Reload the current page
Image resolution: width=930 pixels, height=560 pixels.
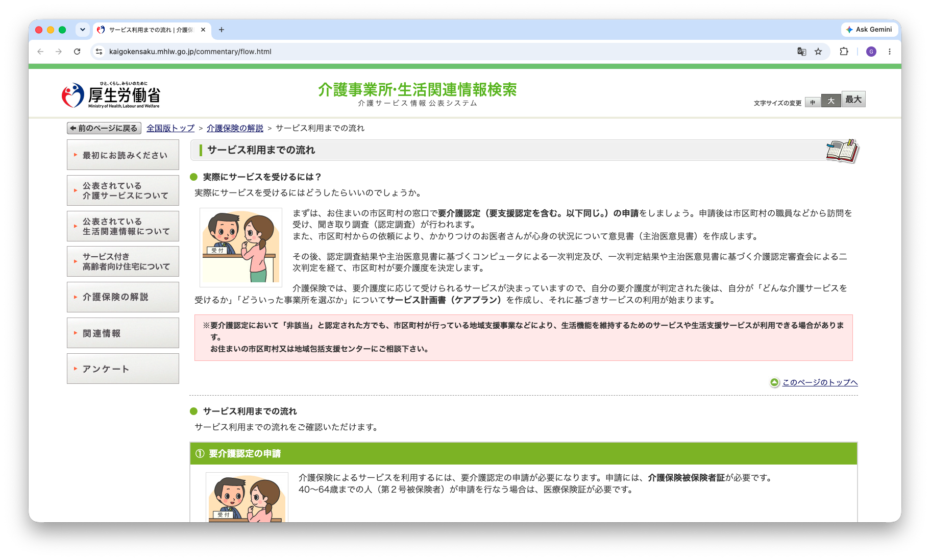click(77, 52)
